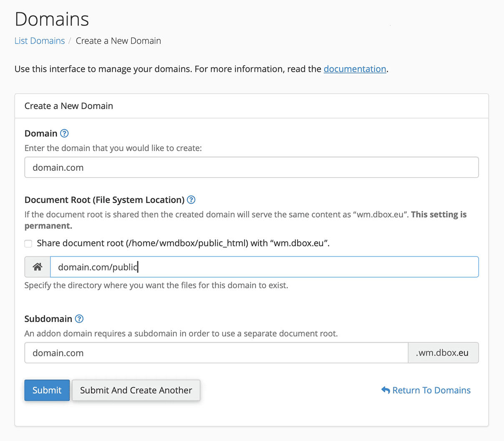Click the .wm.dbox.eu suffix label
Image resolution: width=504 pixels, height=441 pixels.
443,353
